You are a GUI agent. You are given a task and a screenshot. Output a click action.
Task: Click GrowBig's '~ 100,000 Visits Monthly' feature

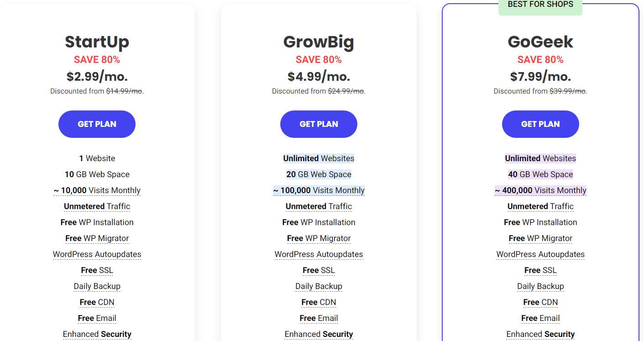coord(319,190)
